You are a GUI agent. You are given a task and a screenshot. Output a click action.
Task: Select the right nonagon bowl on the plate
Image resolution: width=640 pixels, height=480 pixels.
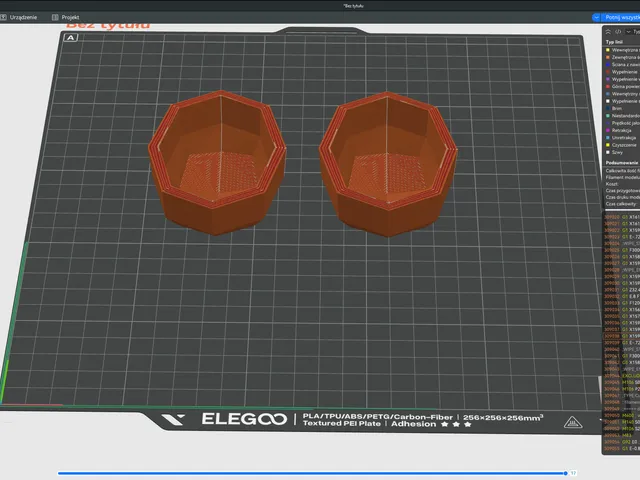(388, 163)
